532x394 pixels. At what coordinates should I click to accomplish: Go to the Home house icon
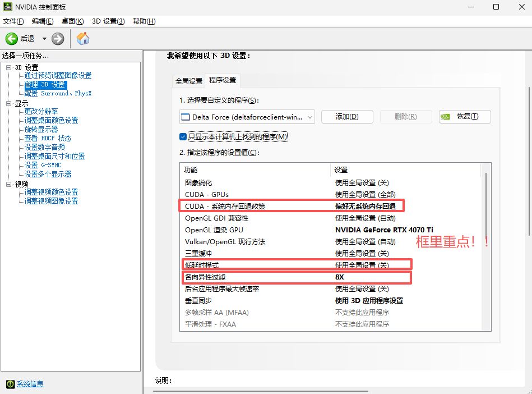click(83, 39)
